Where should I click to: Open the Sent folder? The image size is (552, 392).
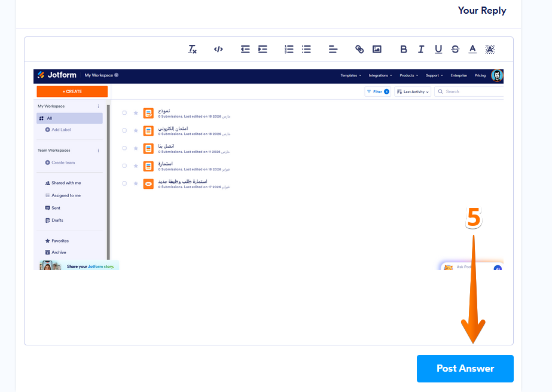point(53,208)
